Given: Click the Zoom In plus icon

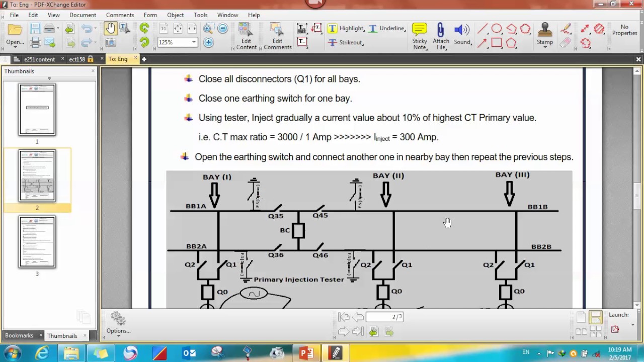Looking at the screenshot, I should [x=208, y=43].
